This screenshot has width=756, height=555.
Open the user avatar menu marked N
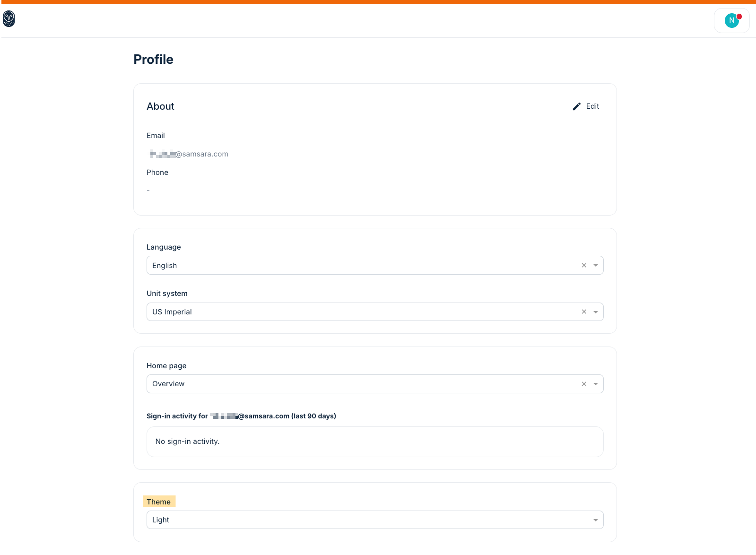point(731,20)
